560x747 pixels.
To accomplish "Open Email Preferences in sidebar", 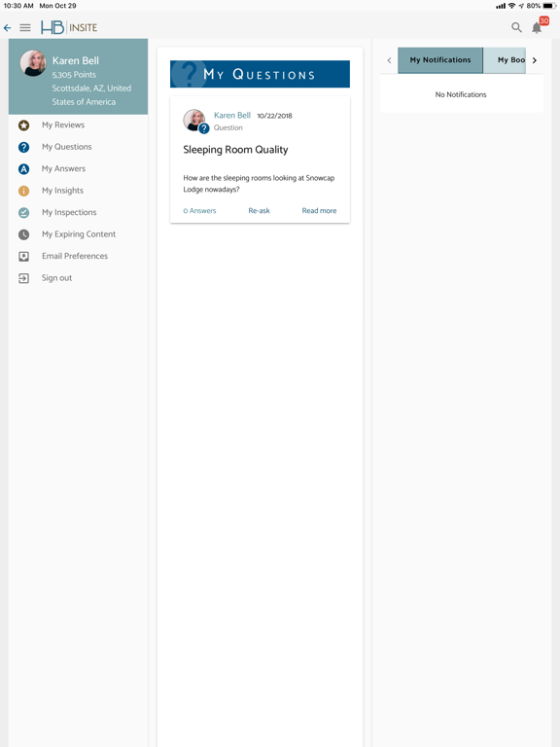I will click(x=75, y=256).
